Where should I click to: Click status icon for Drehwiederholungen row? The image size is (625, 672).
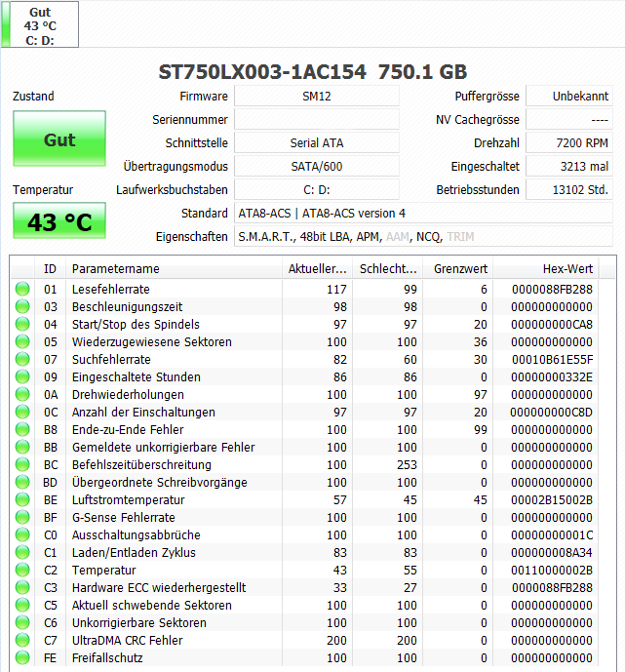[22, 394]
